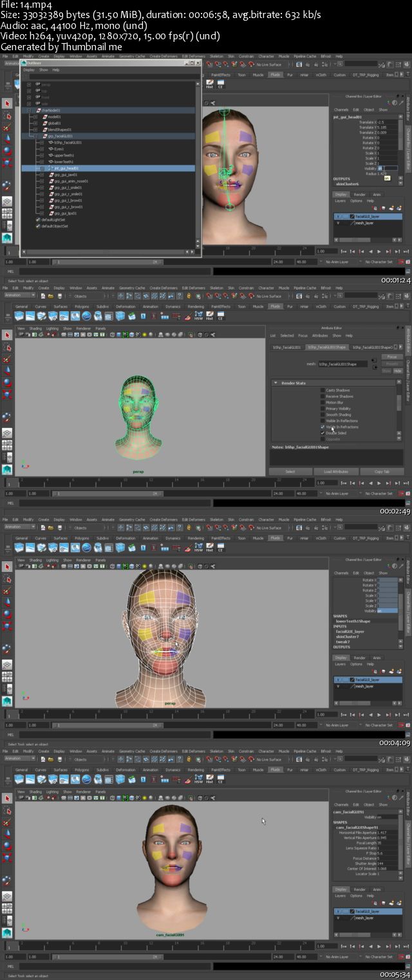Image resolution: width=412 pixels, height=980 pixels.
Task: Enable the Casts Shadows checkbox
Action: click(323, 391)
